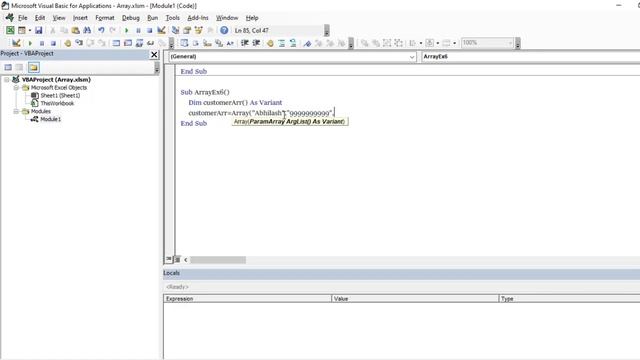Click View Object icon in Project panel
Image resolution: width=640 pixels, height=360 pixels.
(x=19, y=67)
